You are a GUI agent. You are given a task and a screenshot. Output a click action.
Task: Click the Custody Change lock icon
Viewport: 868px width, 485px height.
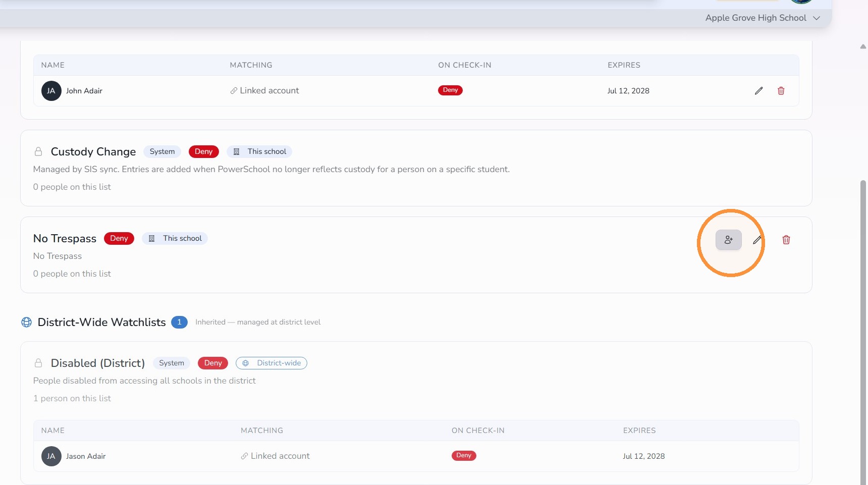coord(38,151)
